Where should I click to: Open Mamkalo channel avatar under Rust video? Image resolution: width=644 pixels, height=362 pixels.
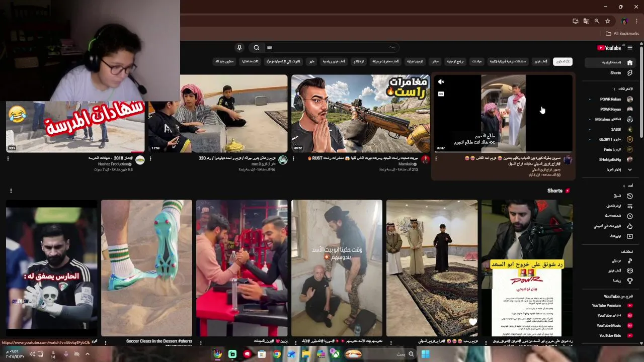point(425,159)
